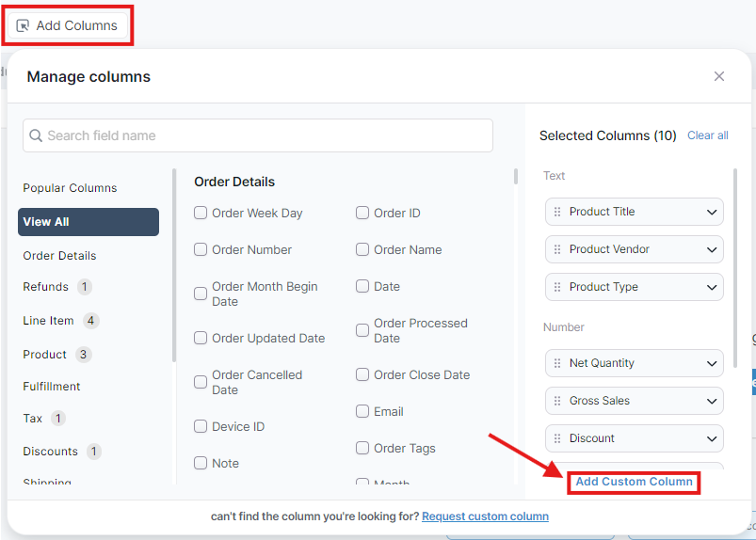Grab the Product Title drag handle
This screenshot has height=540, width=756.
pos(557,212)
